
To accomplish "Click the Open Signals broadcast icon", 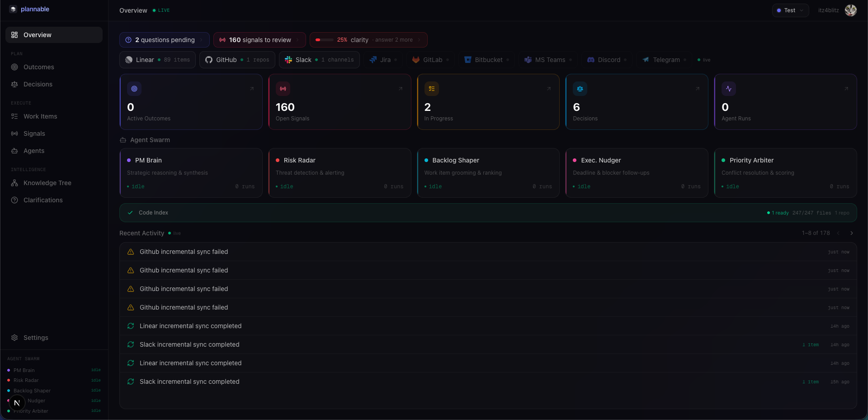I will click(x=283, y=89).
